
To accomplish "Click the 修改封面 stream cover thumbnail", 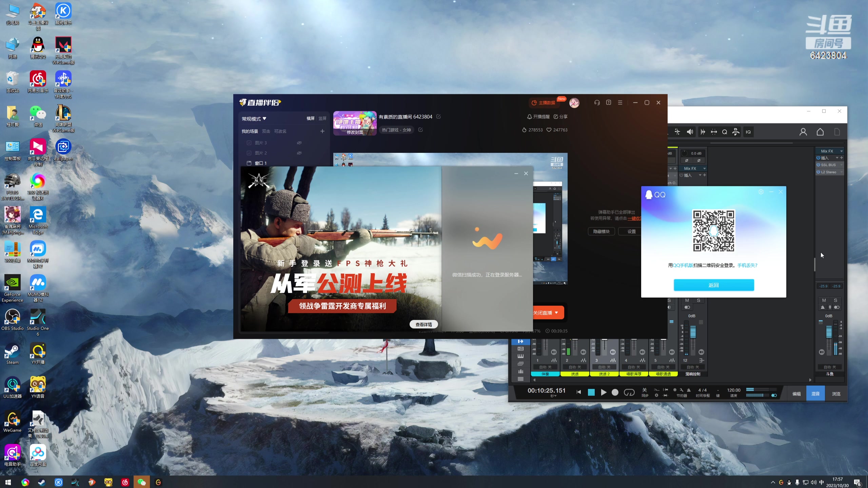I will click(355, 123).
